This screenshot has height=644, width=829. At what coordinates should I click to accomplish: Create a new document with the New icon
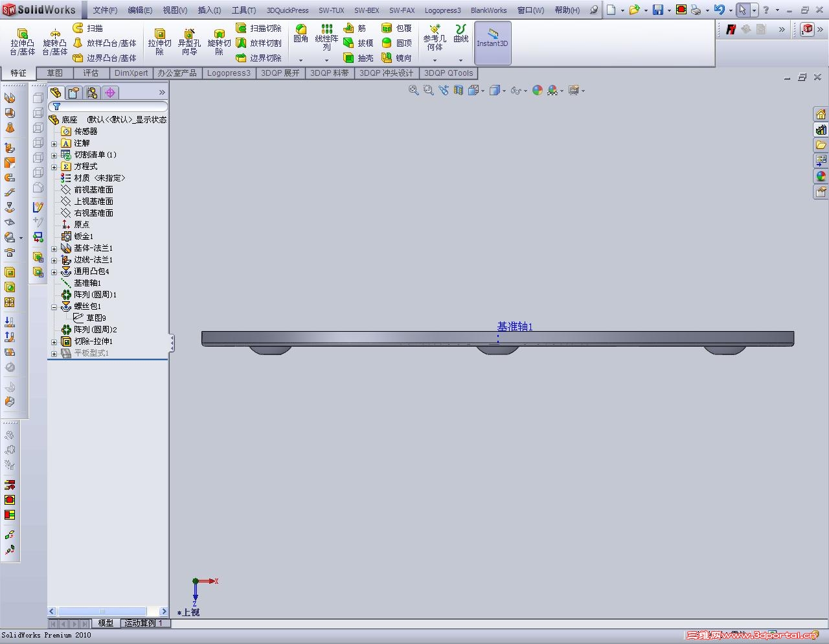(x=611, y=10)
